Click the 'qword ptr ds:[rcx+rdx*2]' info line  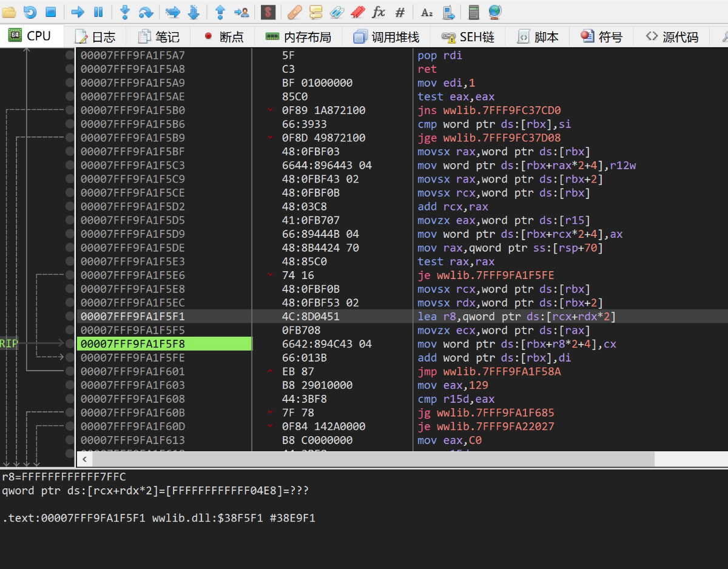tap(155, 490)
